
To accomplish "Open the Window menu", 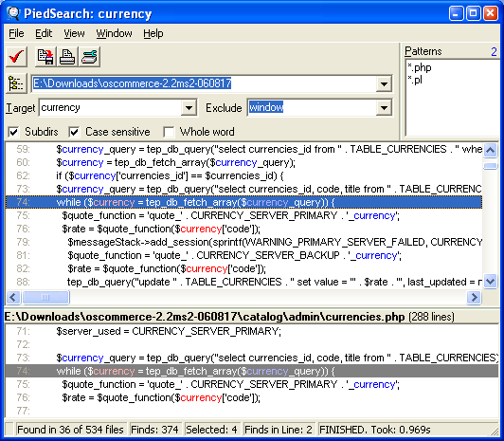I will 114,33.
